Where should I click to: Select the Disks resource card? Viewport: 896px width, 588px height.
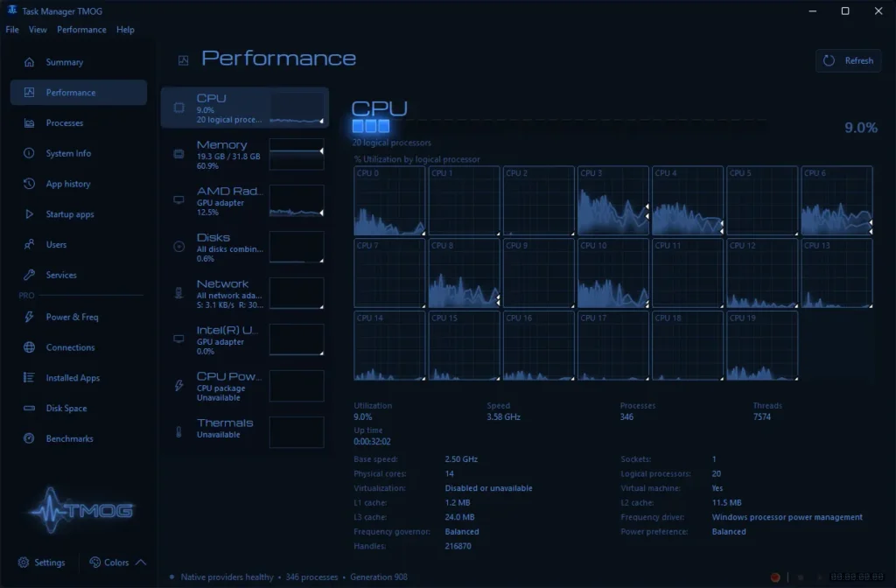pos(245,247)
